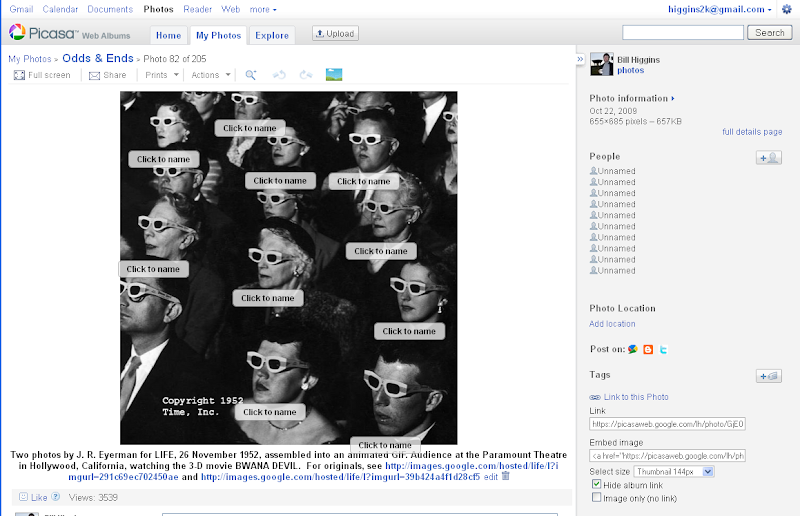Open Gmail from top bar
This screenshot has height=516, width=800.
click(x=21, y=9)
